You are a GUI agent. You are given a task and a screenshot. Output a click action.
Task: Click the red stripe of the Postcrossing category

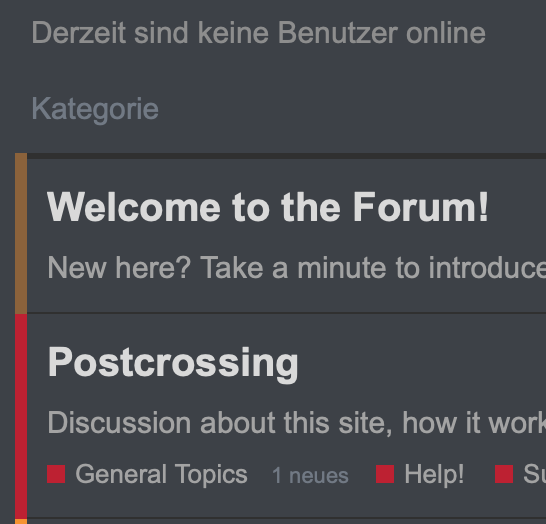pyautogui.click(x=21, y=416)
